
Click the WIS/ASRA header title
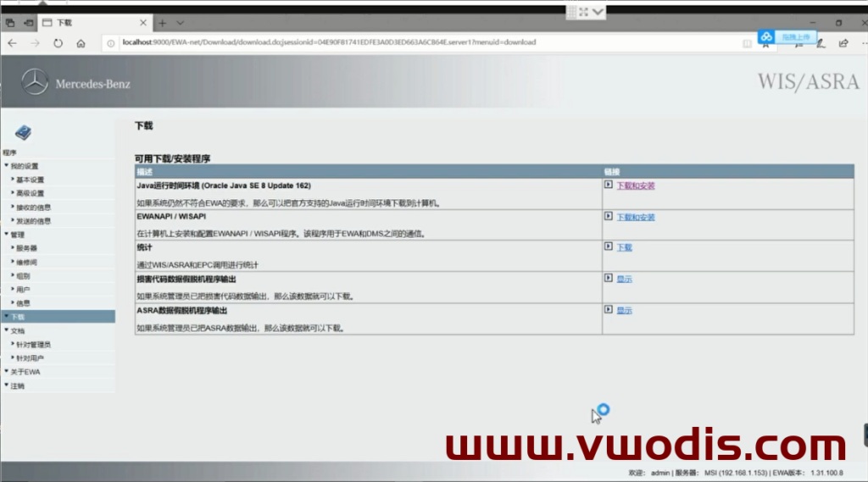(x=808, y=82)
